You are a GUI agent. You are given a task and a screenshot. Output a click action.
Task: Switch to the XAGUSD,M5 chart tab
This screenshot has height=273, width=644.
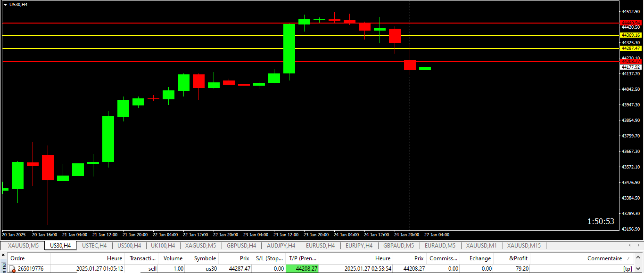pyautogui.click(x=200, y=246)
